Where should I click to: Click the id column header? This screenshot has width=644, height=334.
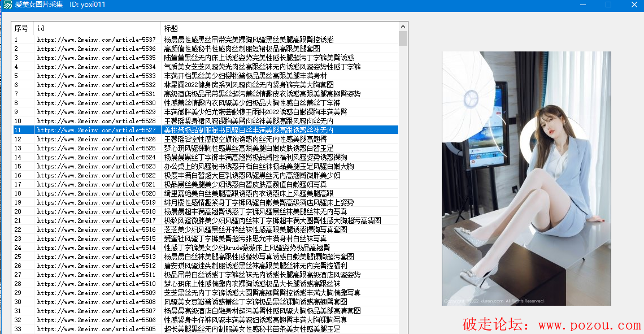click(x=97, y=28)
